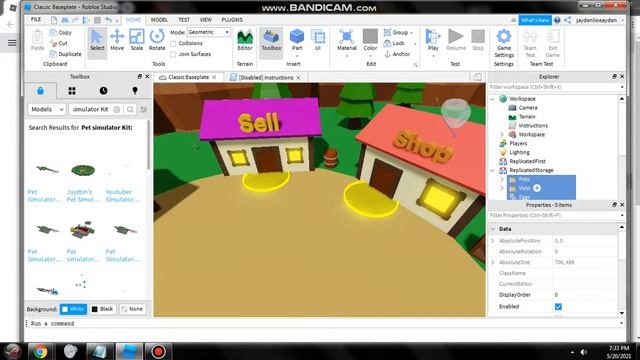Open the Models category dropdown
Image resolution: width=640 pixels, height=360 pixels.
pos(47,109)
